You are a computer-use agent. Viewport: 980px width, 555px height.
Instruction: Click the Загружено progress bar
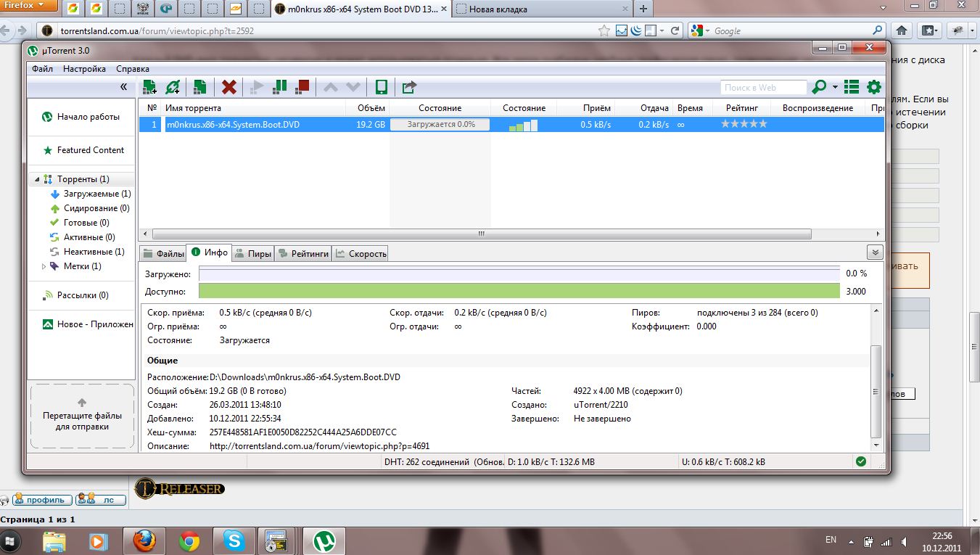pyautogui.click(x=519, y=274)
